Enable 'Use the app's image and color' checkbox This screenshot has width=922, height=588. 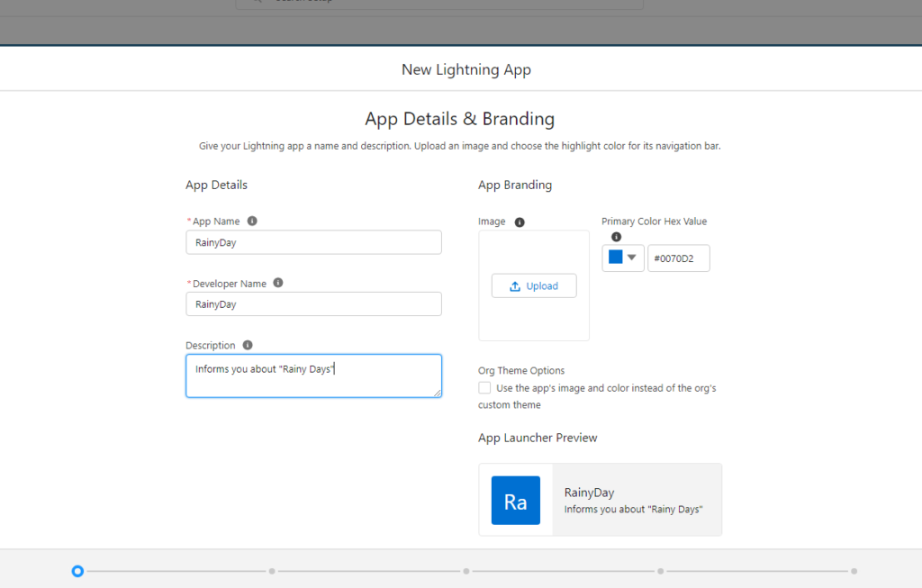483,388
